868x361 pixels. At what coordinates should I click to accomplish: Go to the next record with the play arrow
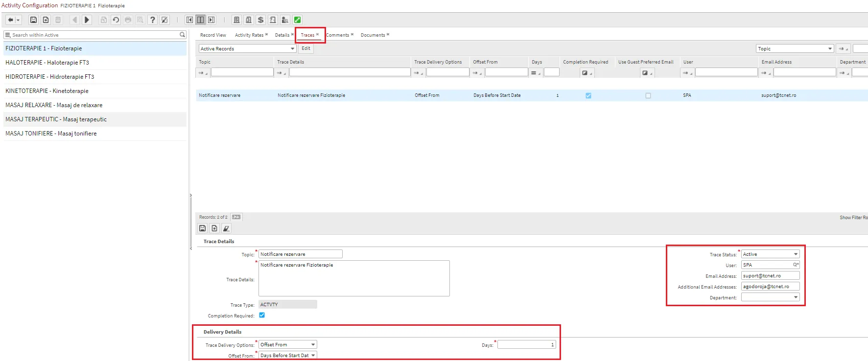(x=87, y=20)
